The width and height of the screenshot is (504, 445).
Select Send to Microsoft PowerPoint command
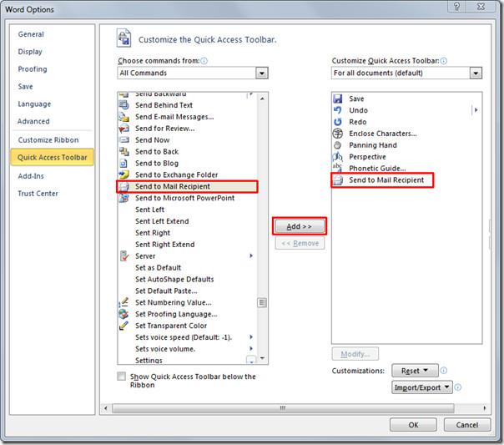click(184, 198)
